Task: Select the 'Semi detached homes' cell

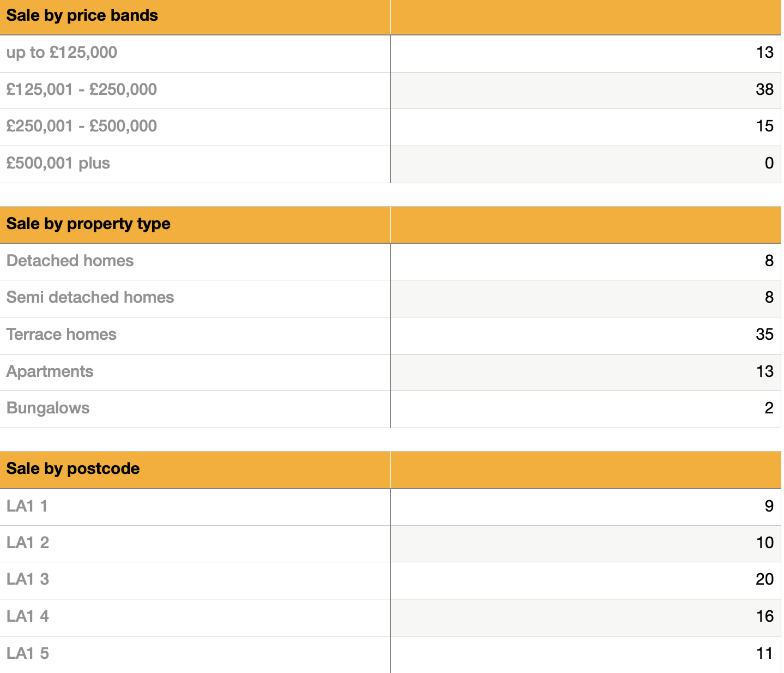Action: click(x=90, y=298)
